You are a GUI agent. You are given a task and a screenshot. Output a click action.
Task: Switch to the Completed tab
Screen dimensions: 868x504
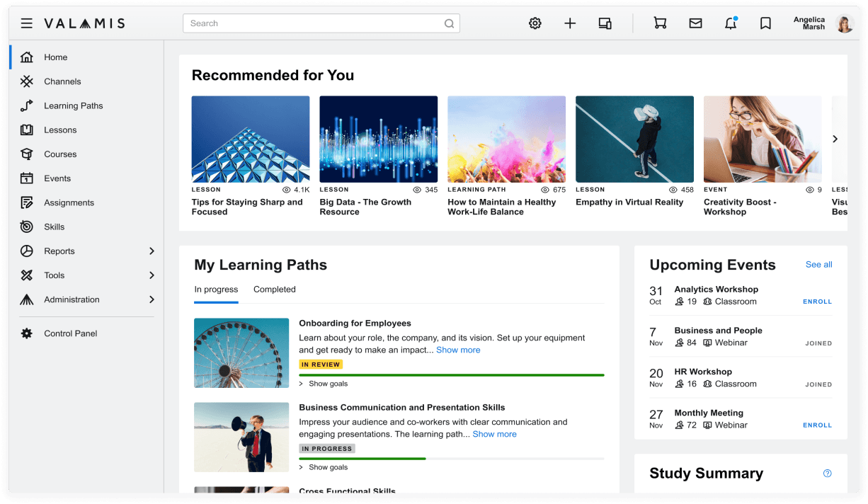[x=275, y=290]
